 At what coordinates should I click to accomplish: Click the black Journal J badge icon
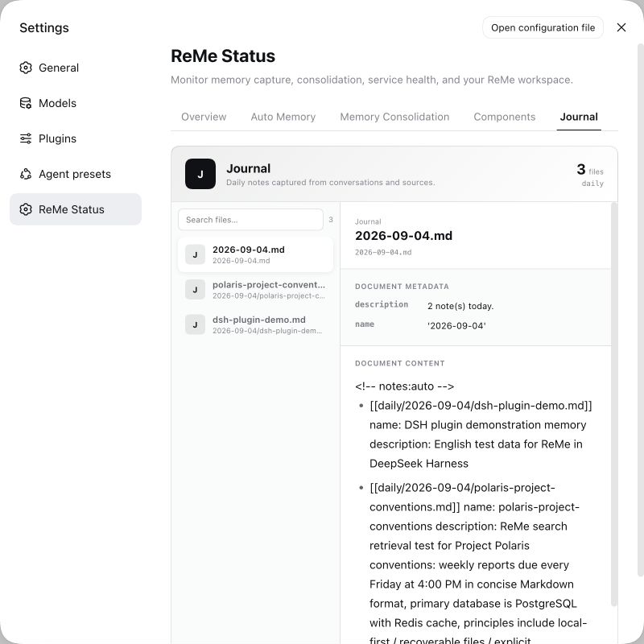tap(200, 174)
